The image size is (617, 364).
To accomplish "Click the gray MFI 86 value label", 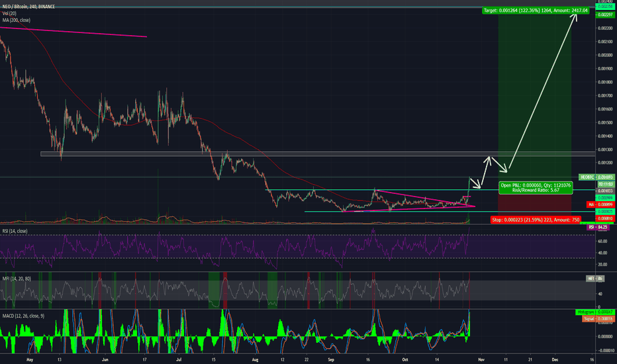I will pyautogui.click(x=594, y=279).
